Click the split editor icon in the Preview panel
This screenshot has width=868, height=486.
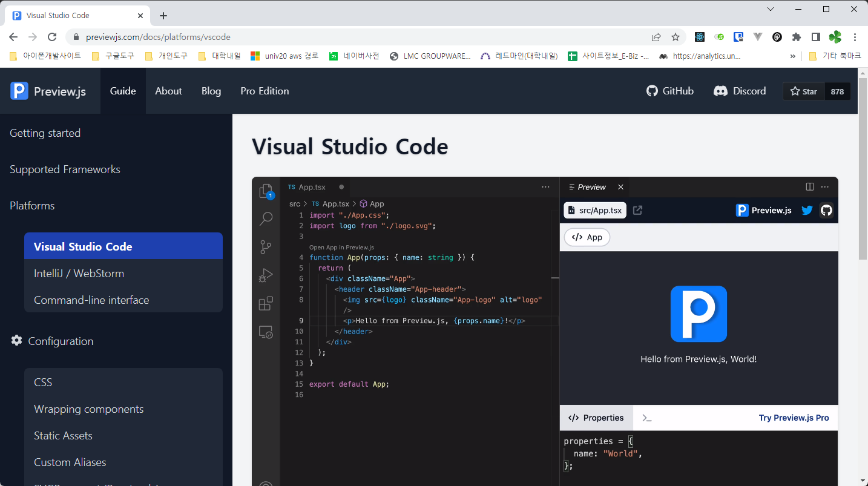point(810,187)
